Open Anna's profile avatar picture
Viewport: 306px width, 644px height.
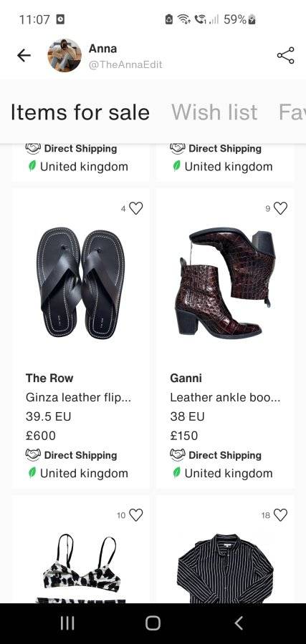(64, 55)
